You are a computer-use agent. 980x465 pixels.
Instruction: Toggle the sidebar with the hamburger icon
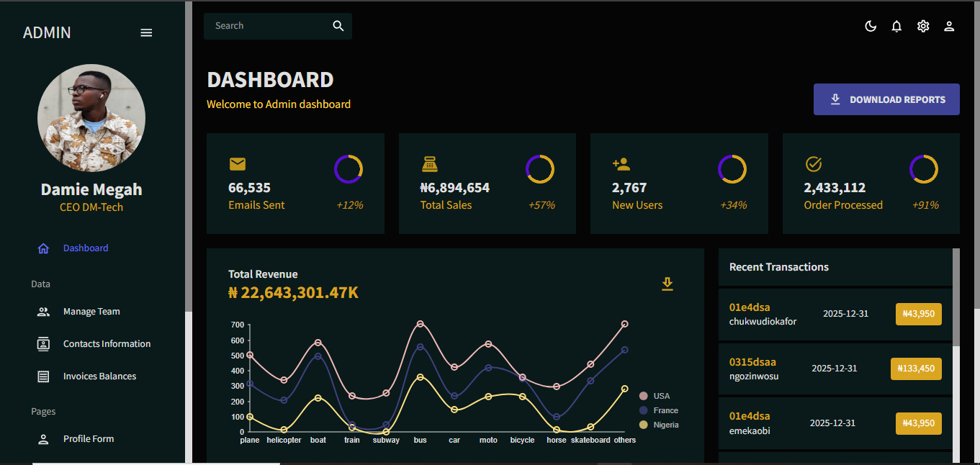[x=146, y=32]
